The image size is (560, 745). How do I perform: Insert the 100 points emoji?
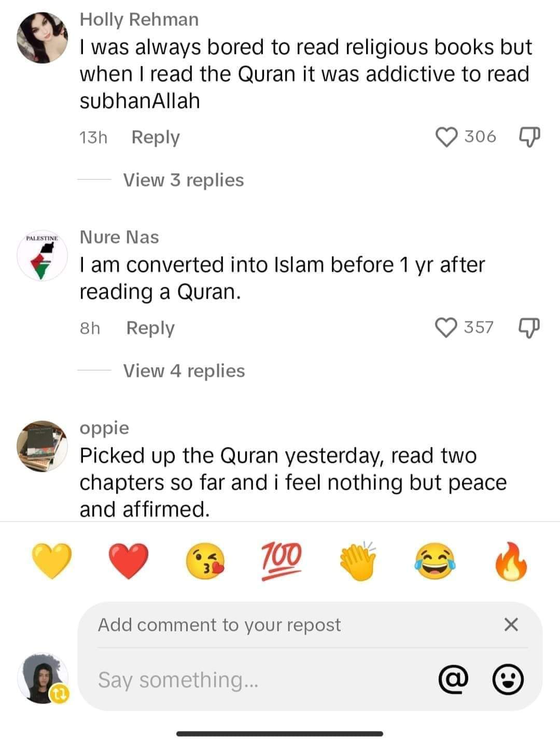(x=282, y=560)
